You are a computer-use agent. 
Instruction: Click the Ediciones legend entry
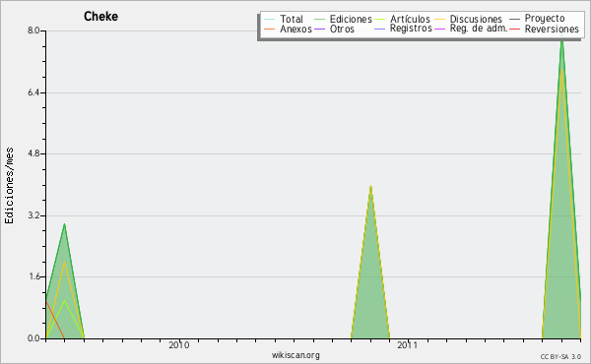coord(343,19)
